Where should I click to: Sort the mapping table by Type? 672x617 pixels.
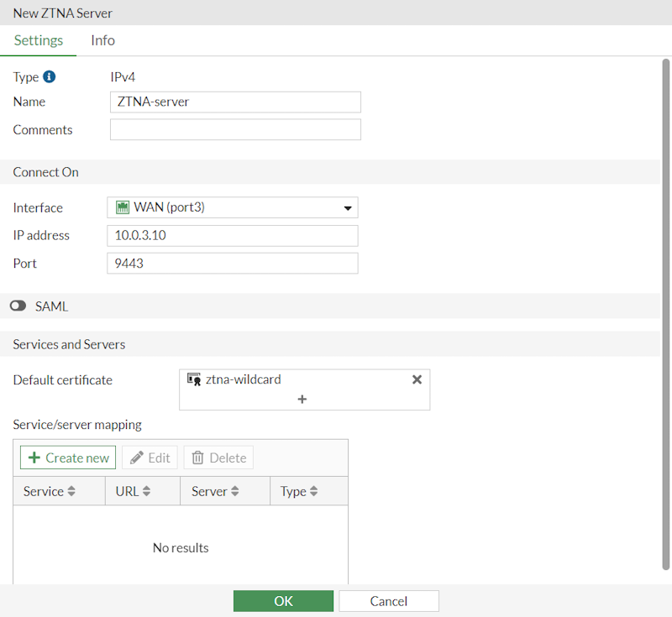pos(313,492)
